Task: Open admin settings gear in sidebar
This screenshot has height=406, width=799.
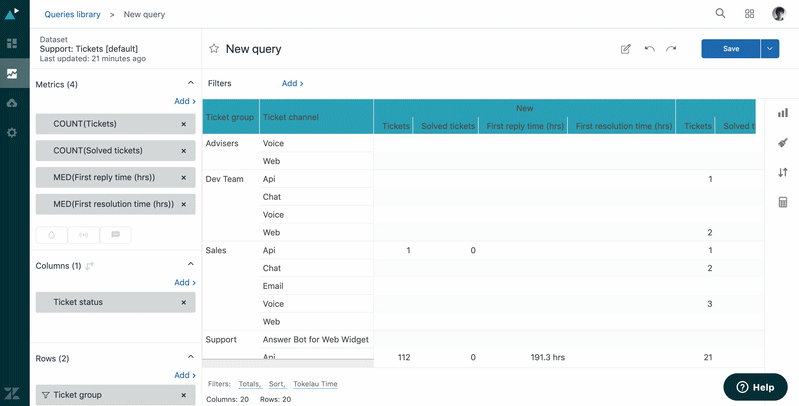Action: [12, 132]
